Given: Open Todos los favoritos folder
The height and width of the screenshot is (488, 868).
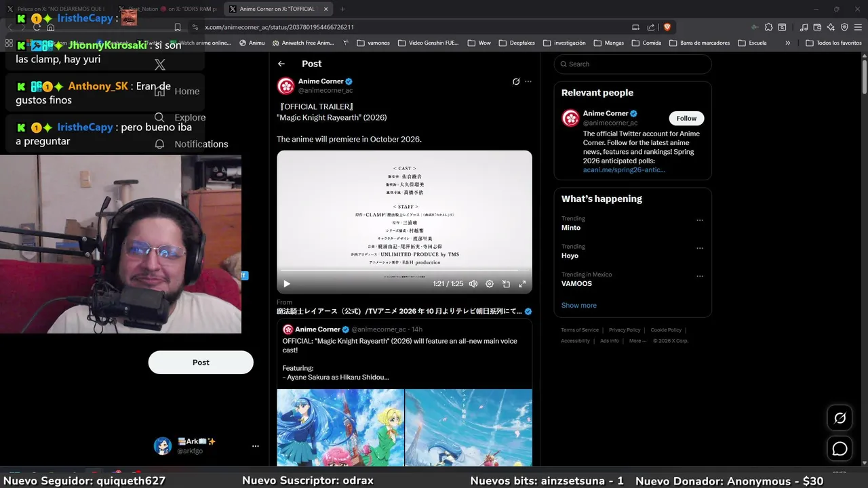Looking at the screenshot, I should pos(834,43).
